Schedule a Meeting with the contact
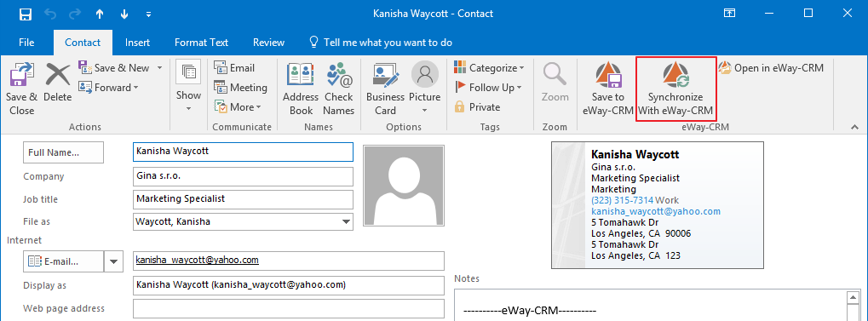This screenshot has width=868, height=321. [240, 88]
